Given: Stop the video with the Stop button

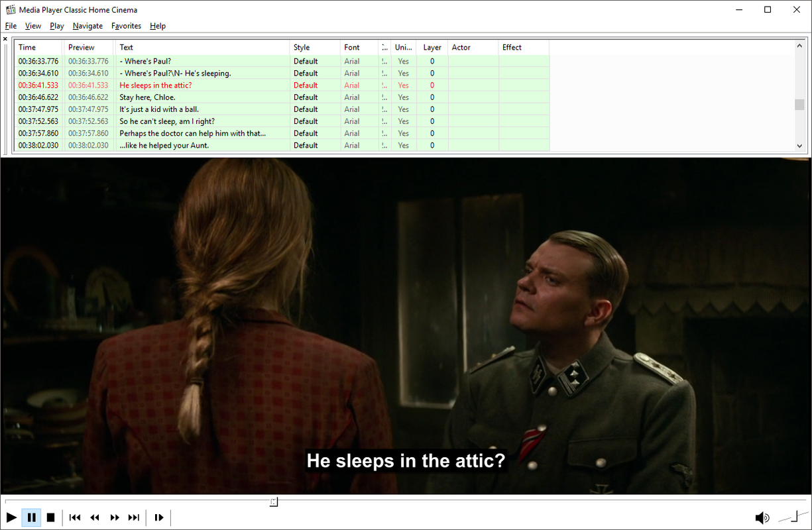Looking at the screenshot, I should [x=50, y=517].
